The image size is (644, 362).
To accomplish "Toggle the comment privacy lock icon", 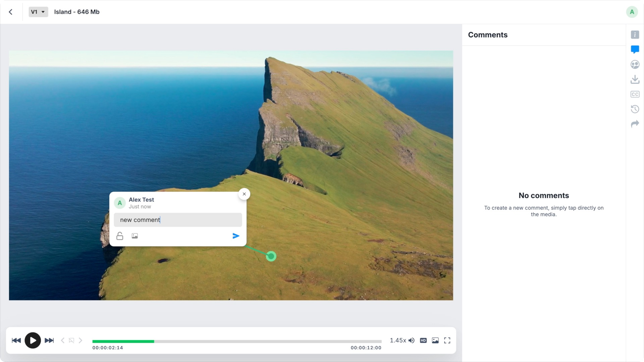I will click(120, 236).
